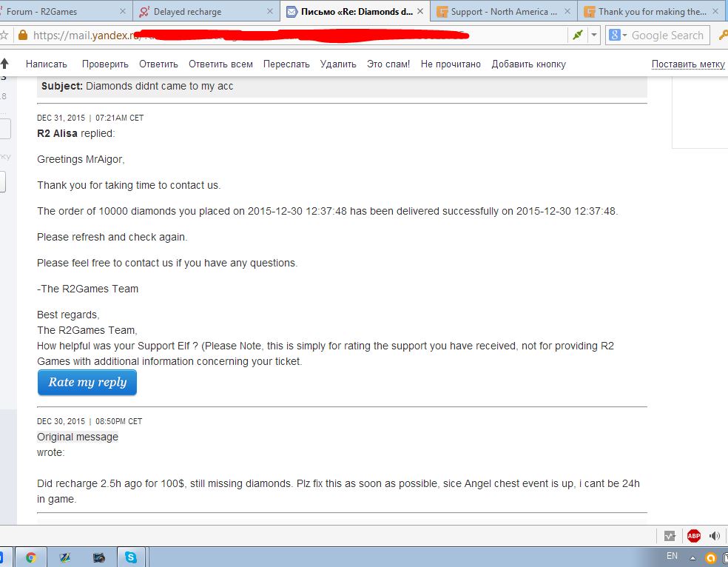Click Ответить to reply to the email
Image resolution: width=728 pixels, height=567 pixels.
[158, 64]
